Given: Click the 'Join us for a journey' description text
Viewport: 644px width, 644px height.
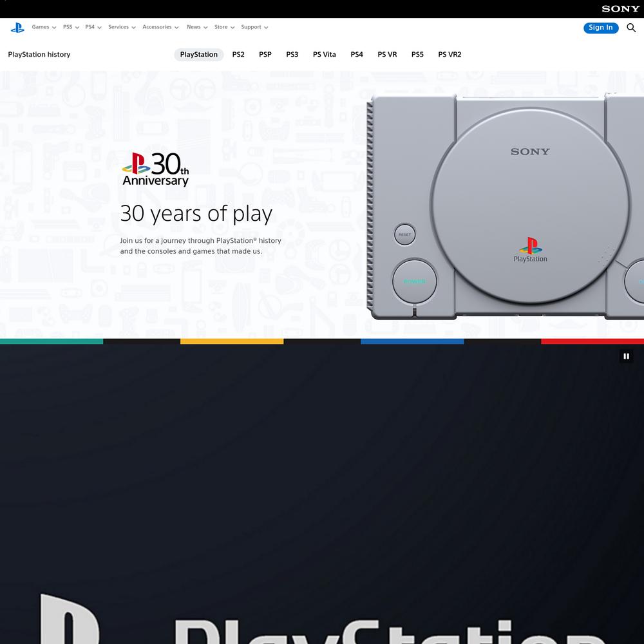Looking at the screenshot, I should click(200, 245).
